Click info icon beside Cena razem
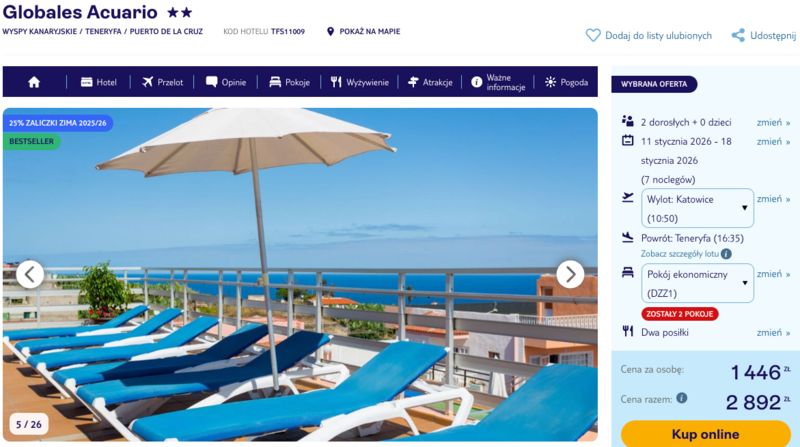This screenshot has width=800, height=447. point(682,398)
